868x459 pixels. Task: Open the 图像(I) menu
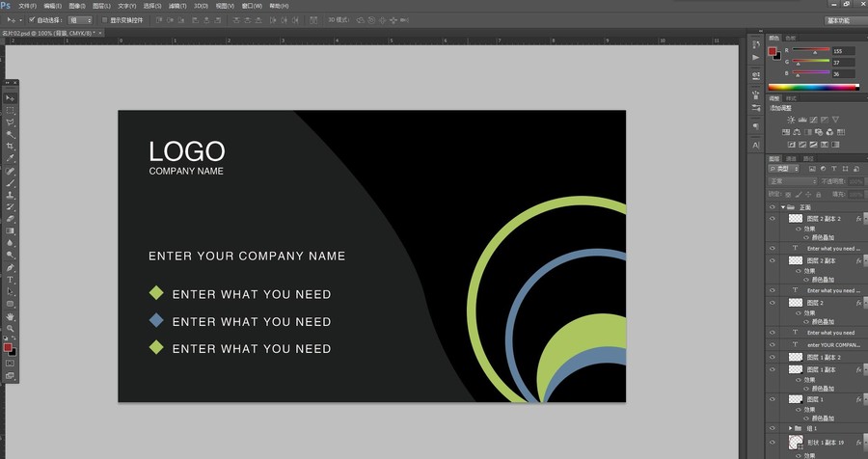click(x=77, y=6)
